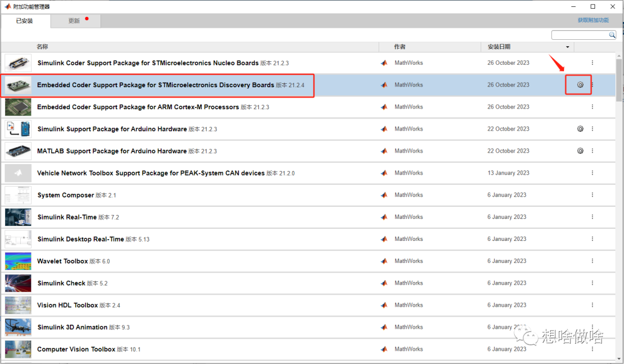The width and height of the screenshot is (624, 364).
Task: Click Discovery Boards package thumbnail
Action: [x=18, y=85]
